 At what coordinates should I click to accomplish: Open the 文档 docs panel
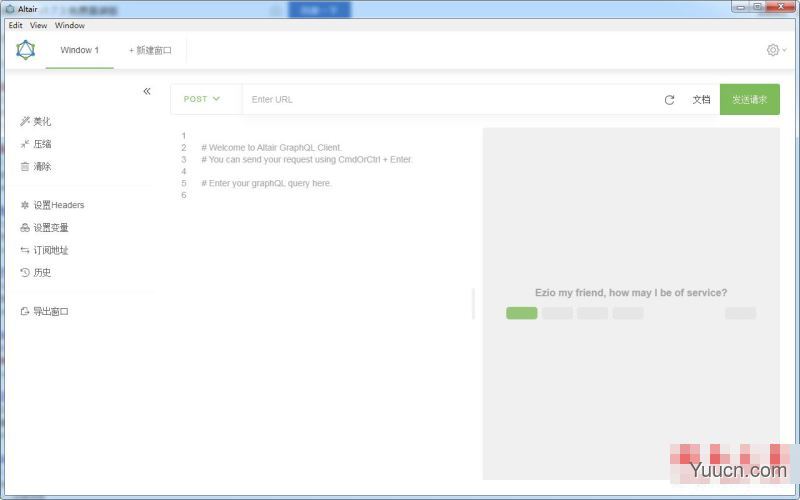click(x=701, y=100)
